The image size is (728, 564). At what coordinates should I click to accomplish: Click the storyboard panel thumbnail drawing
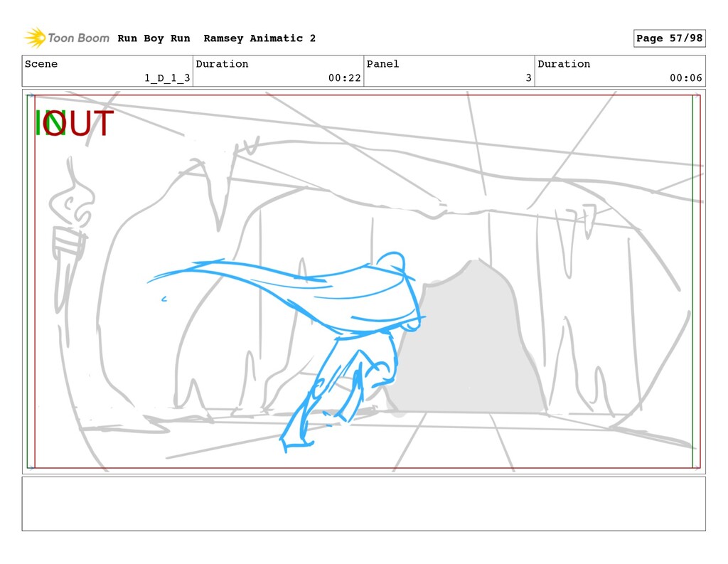click(363, 282)
